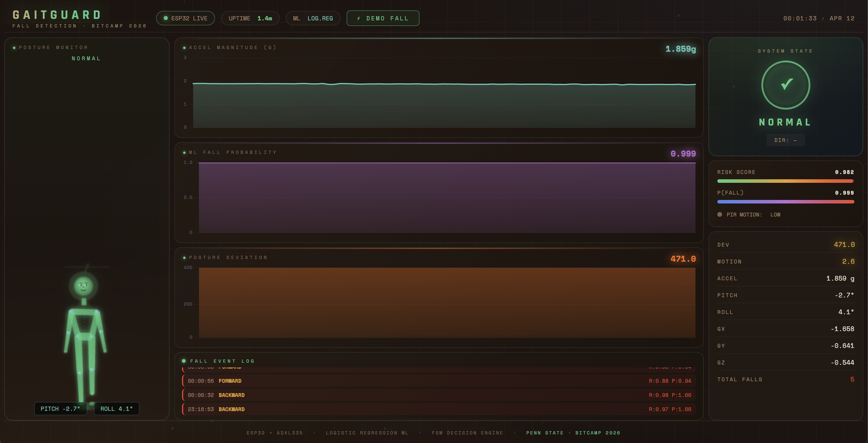Click the Penn State Bitcamp 2026 footer link
868x443 pixels.
(x=573, y=433)
